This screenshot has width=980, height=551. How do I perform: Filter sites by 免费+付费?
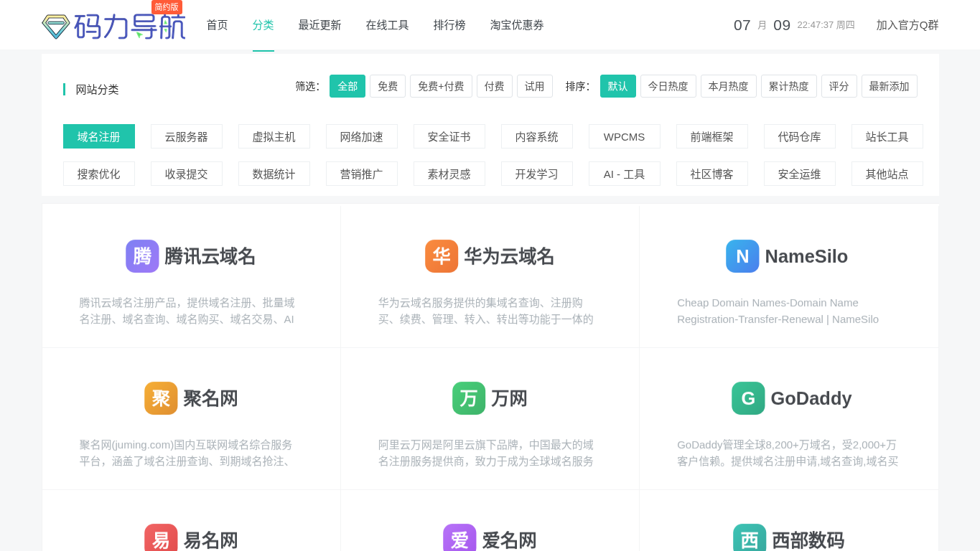tap(441, 86)
